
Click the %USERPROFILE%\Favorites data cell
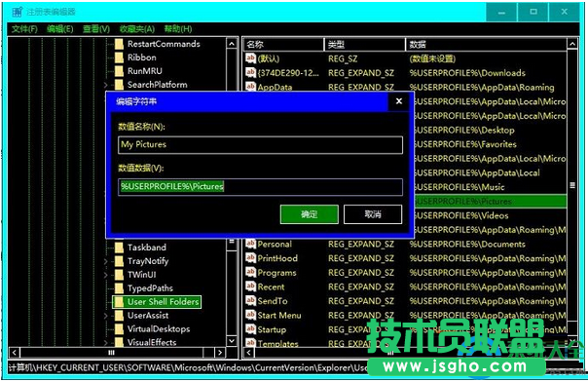[x=465, y=144]
